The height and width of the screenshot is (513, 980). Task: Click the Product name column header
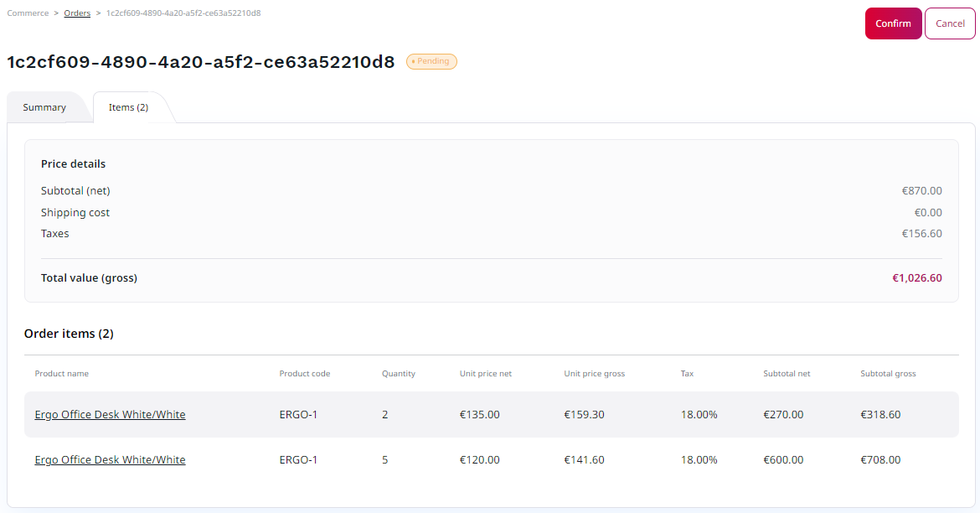pyautogui.click(x=61, y=374)
